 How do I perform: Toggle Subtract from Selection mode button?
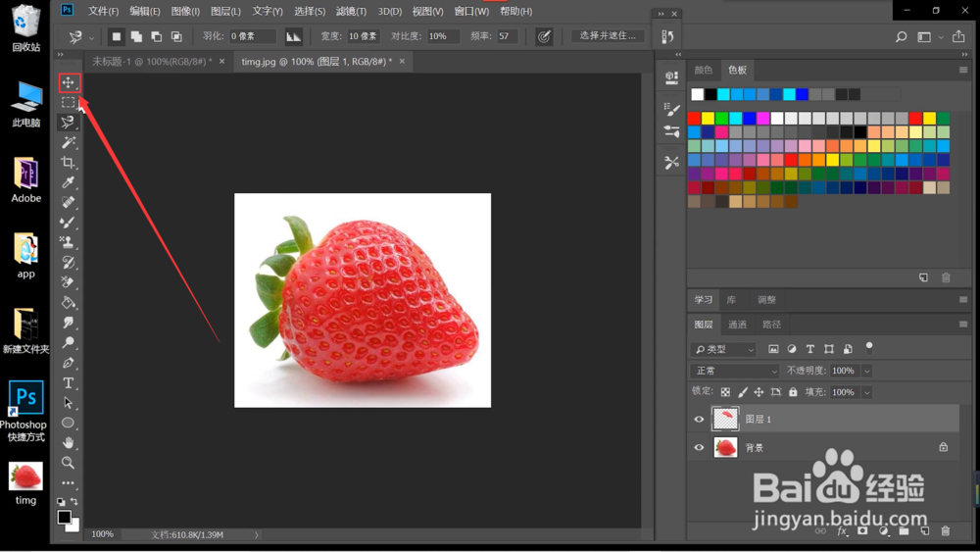(156, 37)
